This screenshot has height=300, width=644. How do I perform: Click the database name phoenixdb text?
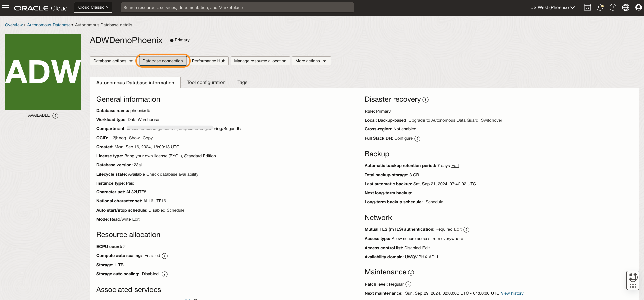click(140, 111)
